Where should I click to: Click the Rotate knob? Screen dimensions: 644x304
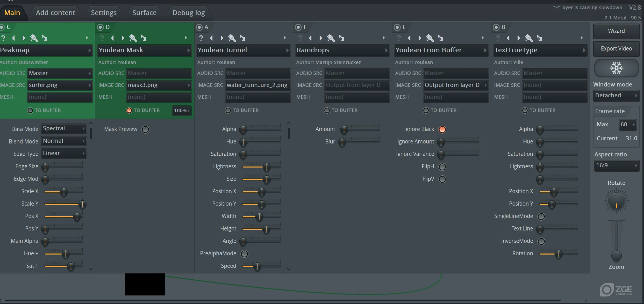pos(616,201)
